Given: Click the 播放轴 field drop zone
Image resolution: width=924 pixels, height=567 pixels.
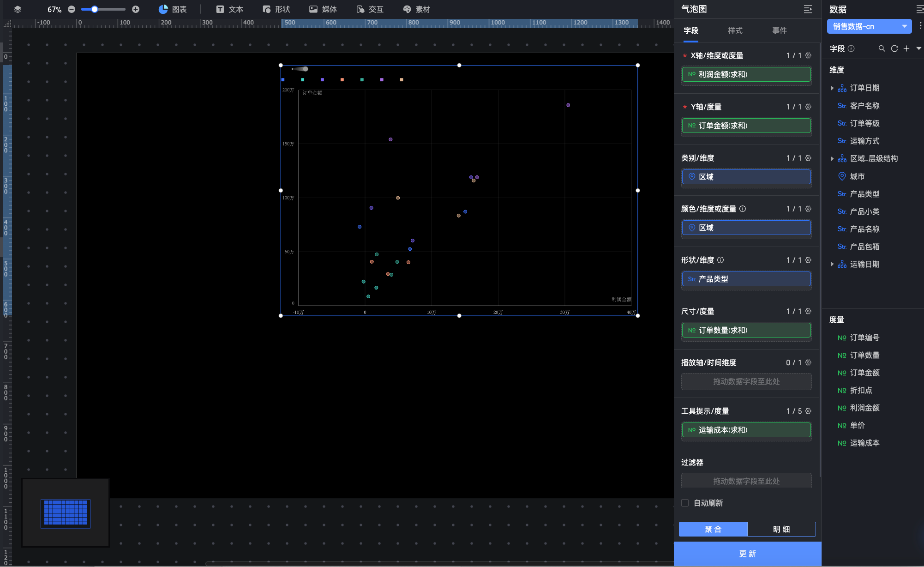Looking at the screenshot, I should click(x=746, y=381).
